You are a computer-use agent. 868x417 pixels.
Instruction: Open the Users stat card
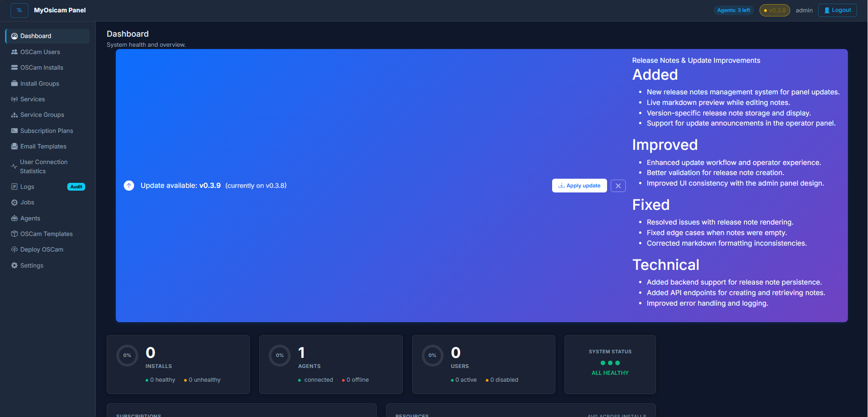tap(483, 364)
